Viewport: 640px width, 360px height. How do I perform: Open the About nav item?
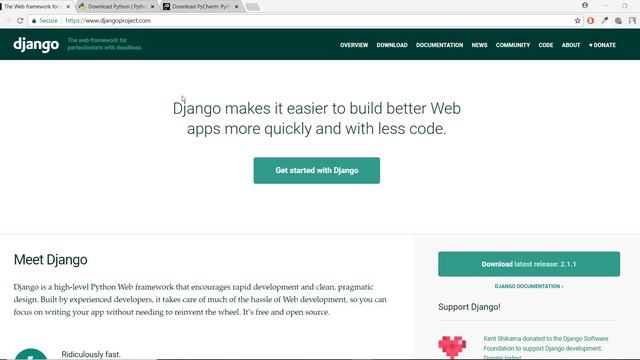coord(571,45)
